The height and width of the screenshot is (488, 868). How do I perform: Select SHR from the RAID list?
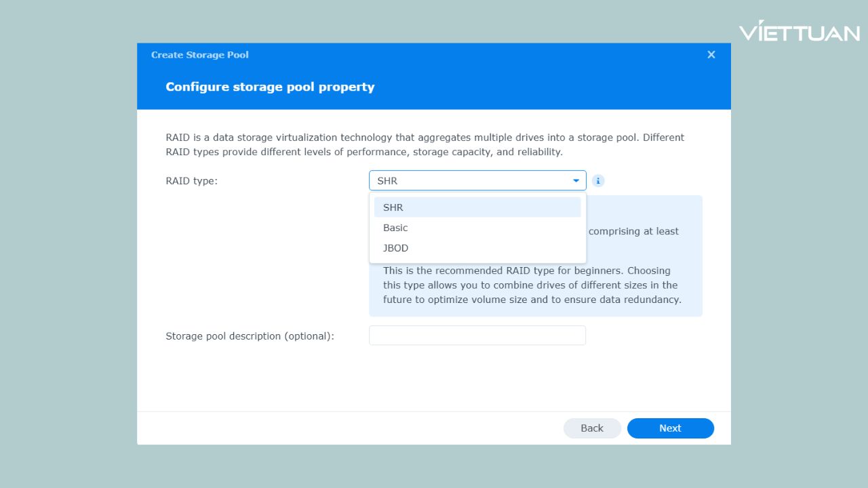[x=477, y=207]
